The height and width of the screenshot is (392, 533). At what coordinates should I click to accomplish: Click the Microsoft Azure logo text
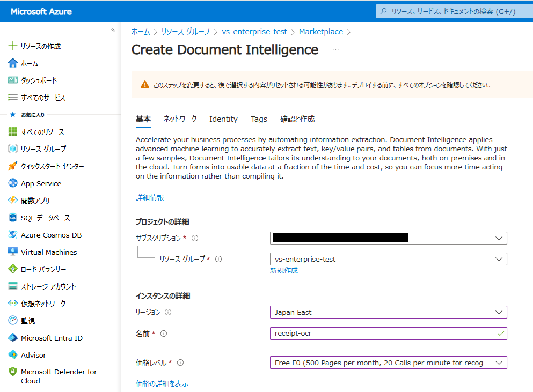pyautogui.click(x=41, y=12)
